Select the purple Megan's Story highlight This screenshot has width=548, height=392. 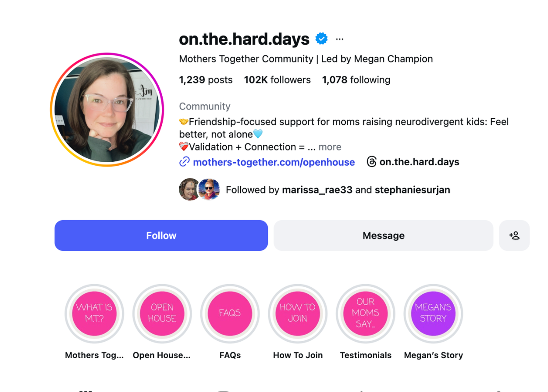click(433, 314)
